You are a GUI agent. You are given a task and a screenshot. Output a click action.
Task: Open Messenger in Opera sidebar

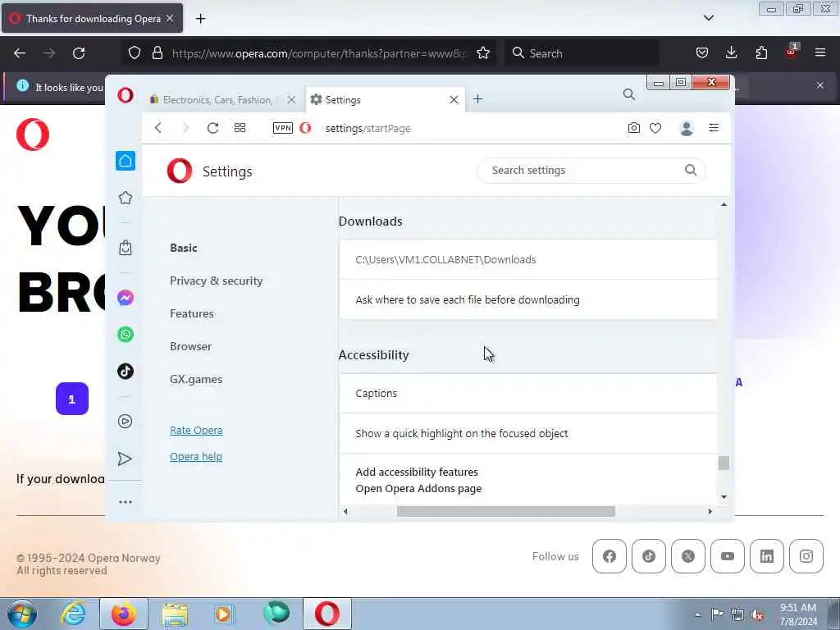pyautogui.click(x=126, y=298)
